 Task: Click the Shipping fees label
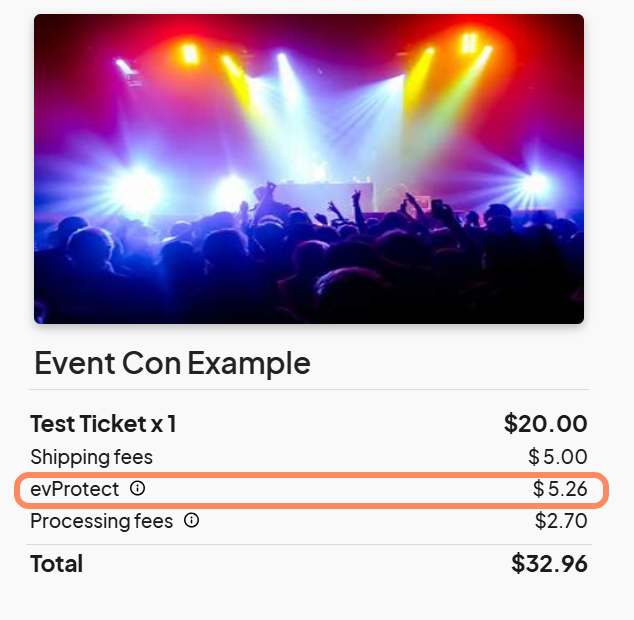(92, 457)
